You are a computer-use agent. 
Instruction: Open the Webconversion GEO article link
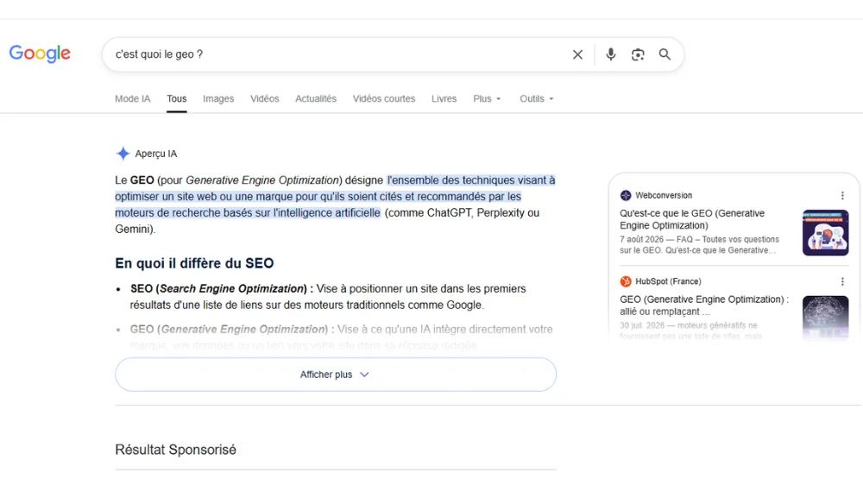pyautogui.click(x=692, y=219)
